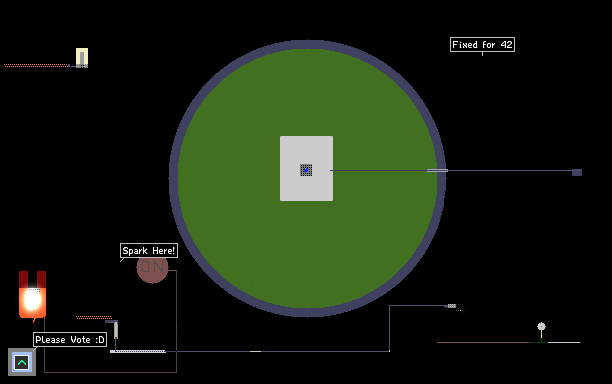Click the blue pixel inside the gray square

[306, 170]
